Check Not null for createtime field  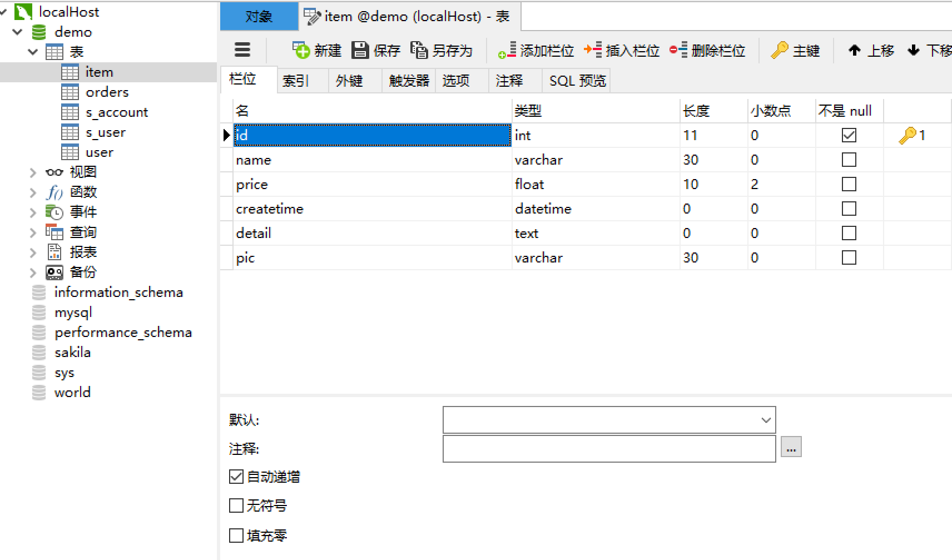849,209
